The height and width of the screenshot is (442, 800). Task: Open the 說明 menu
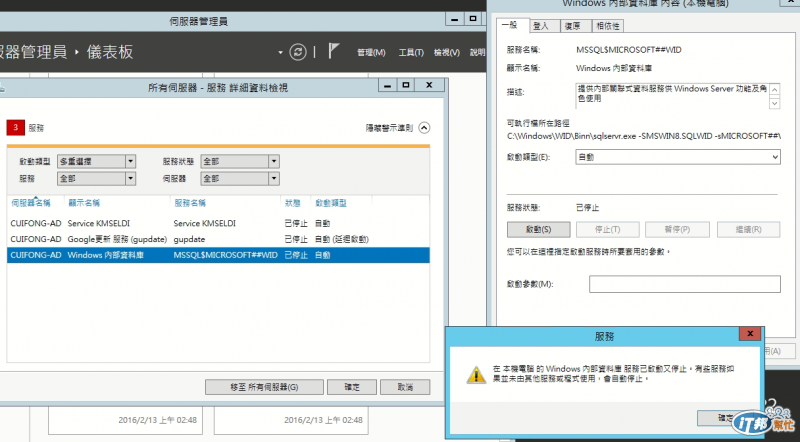478,53
